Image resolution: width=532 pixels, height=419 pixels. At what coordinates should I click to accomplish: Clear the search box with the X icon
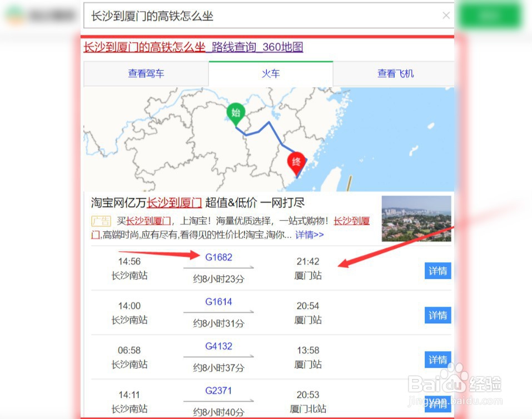point(446,16)
